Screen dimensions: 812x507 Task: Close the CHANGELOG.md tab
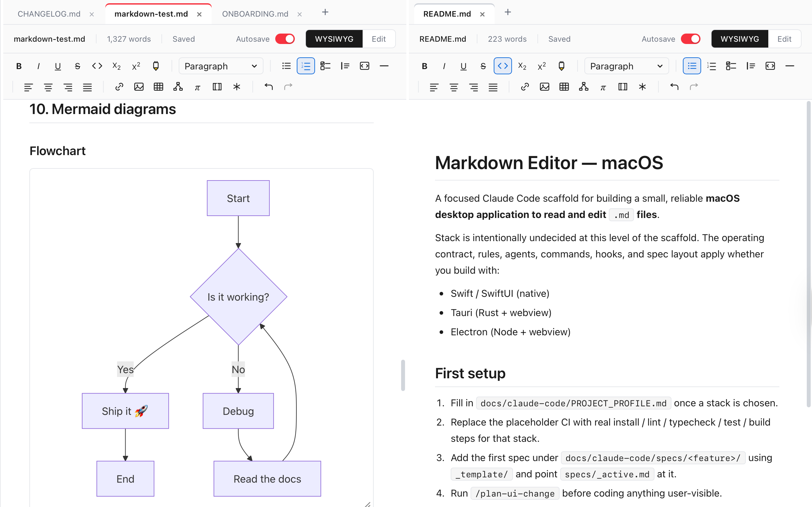[x=92, y=14]
